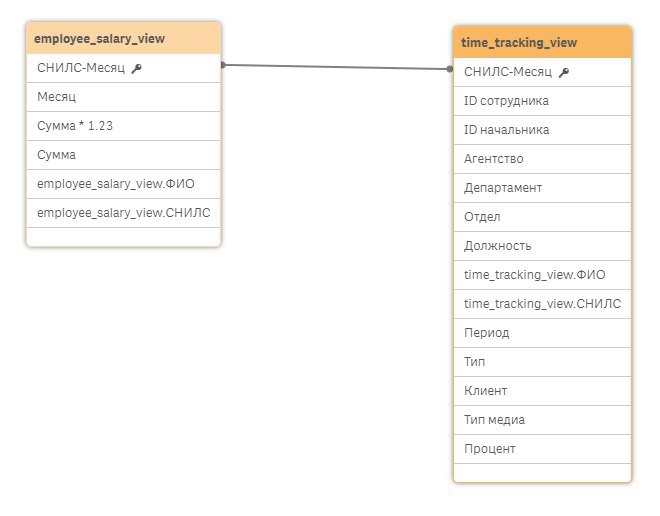
Task: Select time_tracking_view.СНИЛС field
Action: coord(543,304)
